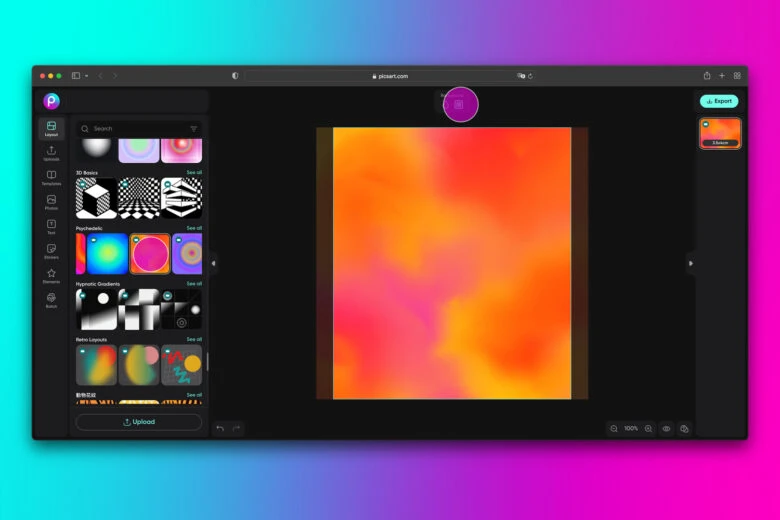The image size is (780, 520).
Task: Open Safari sidebar dropdown arrow
Action: pos(87,76)
